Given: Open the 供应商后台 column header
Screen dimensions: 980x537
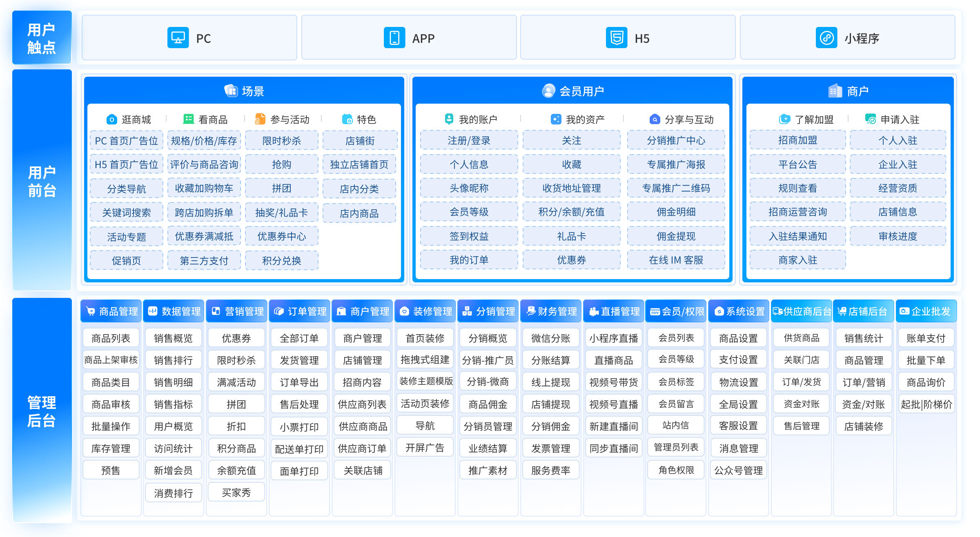Looking at the screenshot, I should point(802,311).
